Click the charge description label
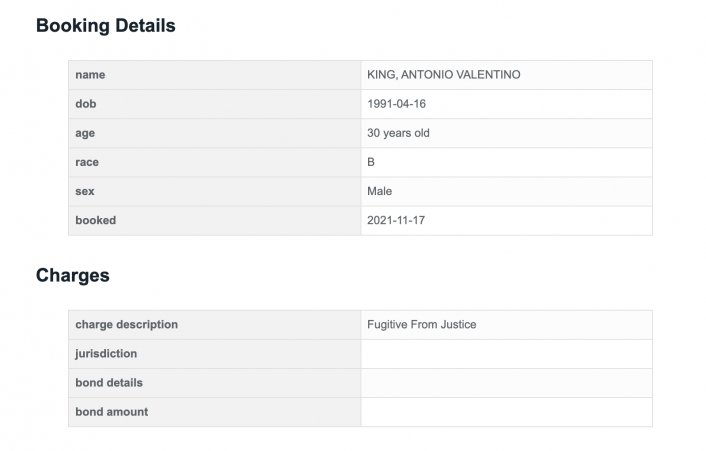This screenshot has width=706, height=451. tap(127, 325)
